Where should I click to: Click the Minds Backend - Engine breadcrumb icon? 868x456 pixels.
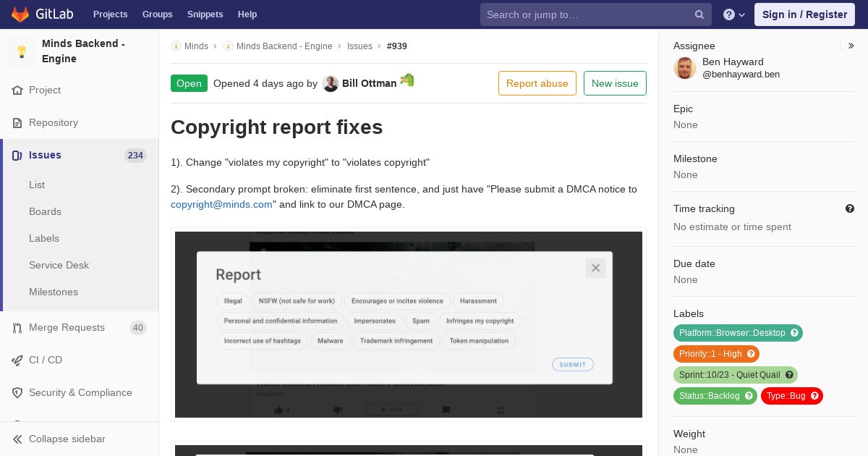pyautogui.click(x=228, y=46)
